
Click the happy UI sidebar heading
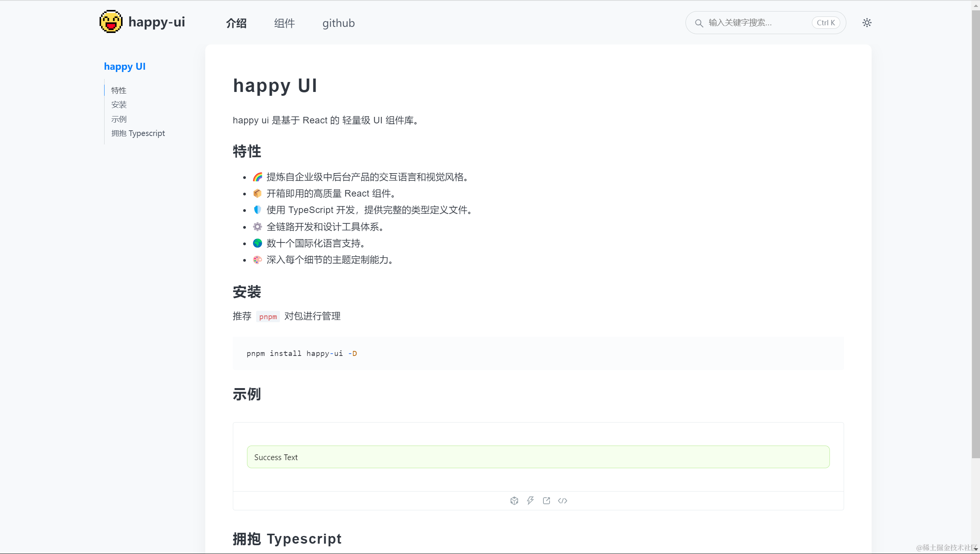tap(124, 66)
